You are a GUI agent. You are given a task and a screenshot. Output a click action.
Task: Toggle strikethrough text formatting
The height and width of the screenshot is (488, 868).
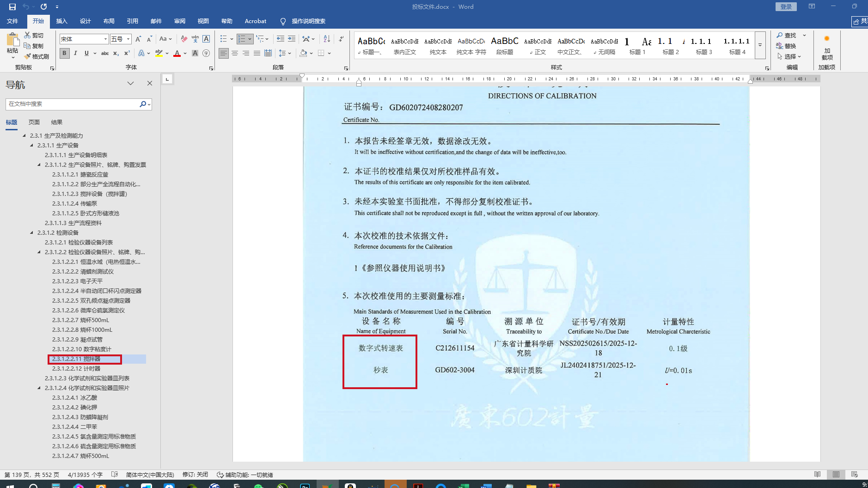(105, 53)
